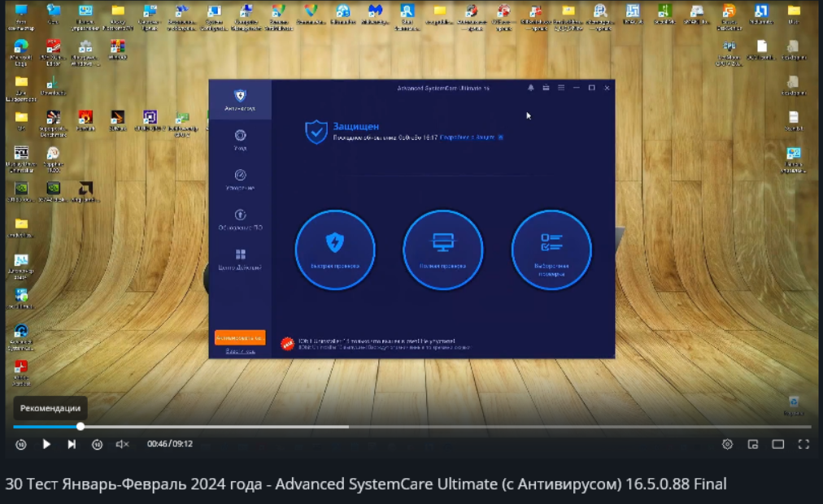Select the purple CPU chip desktop icon

pyautogui.click(x=150, y=120)
